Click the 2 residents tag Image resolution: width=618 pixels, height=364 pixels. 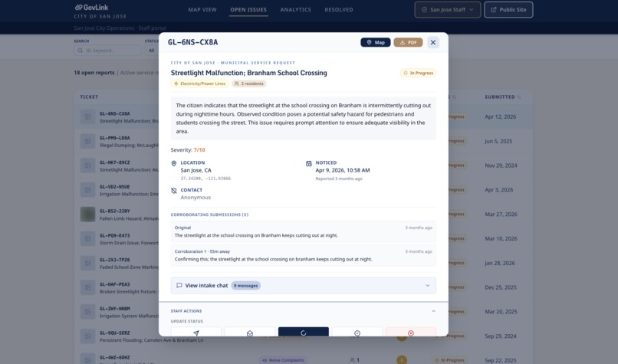pyautogui.click(x=249, y=84)
